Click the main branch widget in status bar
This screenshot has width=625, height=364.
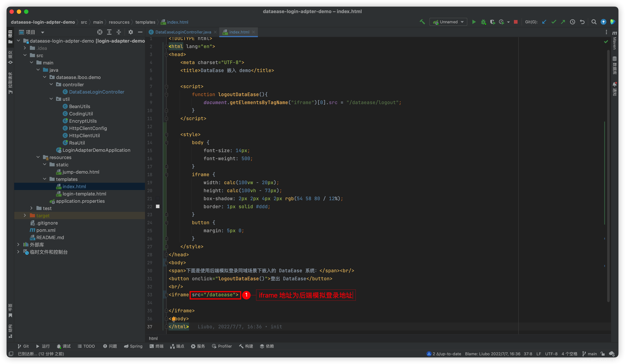pyautogui.click(x=589, y=354)
